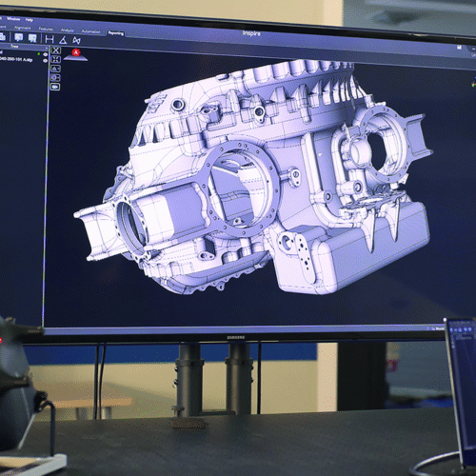Viewport: 476px width, 476px height.
Task: Select the .stp file in the tree
Action: point(16,59)
